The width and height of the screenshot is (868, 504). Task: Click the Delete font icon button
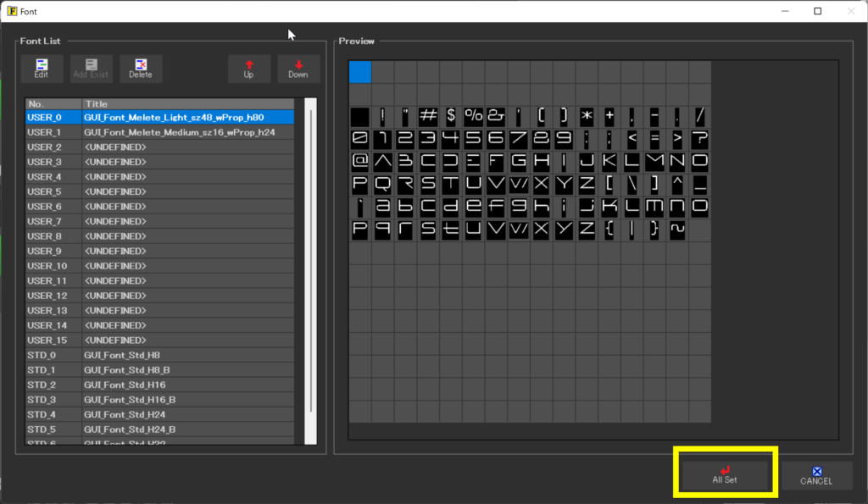coord(141,69)
